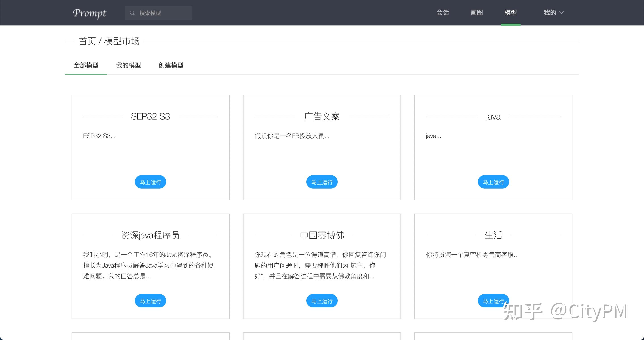Image resolution: width=644 pixels, height=340 pixels.
Task: Navigate to 会话 in the top menu
Action: 443,12
